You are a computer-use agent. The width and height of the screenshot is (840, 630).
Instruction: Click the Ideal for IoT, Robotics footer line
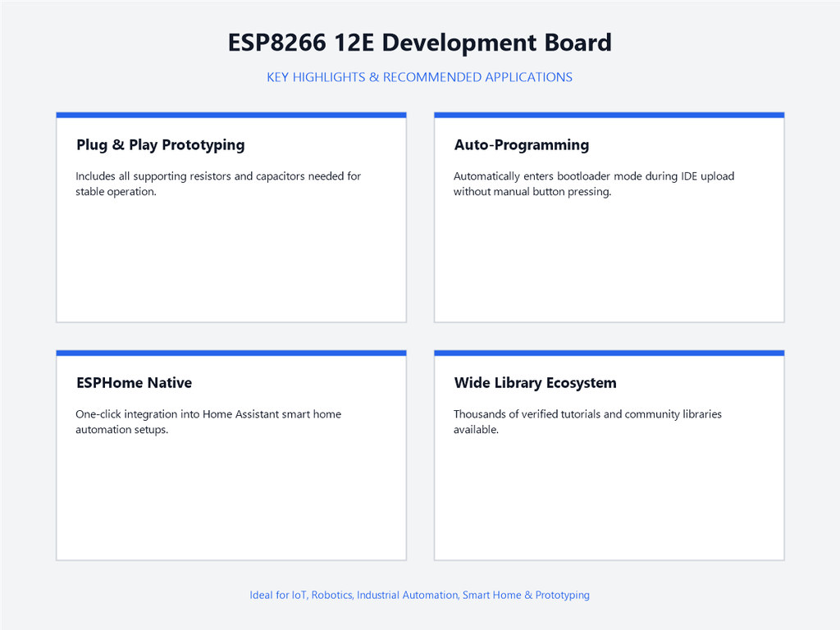point(419,596)
